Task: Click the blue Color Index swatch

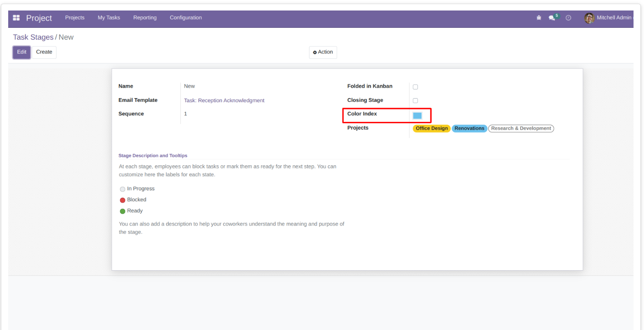Action: (x=417, y=115)
